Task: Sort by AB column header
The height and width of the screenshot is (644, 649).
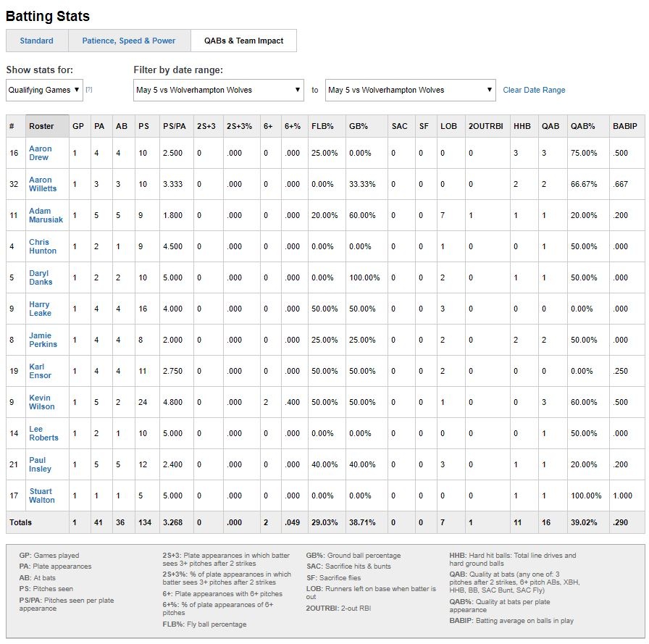Action: (x=123, y=126)
